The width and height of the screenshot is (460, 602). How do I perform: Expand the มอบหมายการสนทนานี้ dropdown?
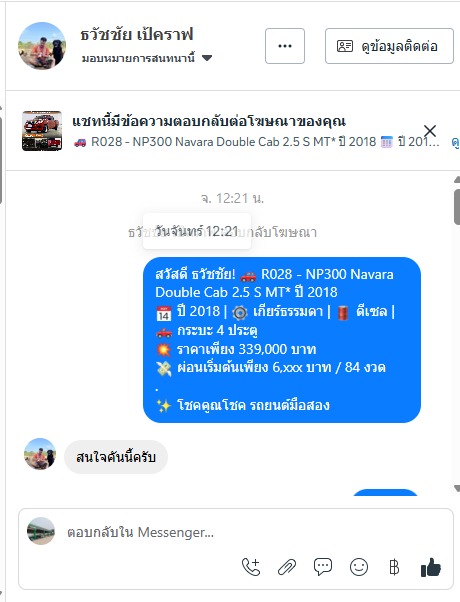pyautogui.click(x=147, y=58)
